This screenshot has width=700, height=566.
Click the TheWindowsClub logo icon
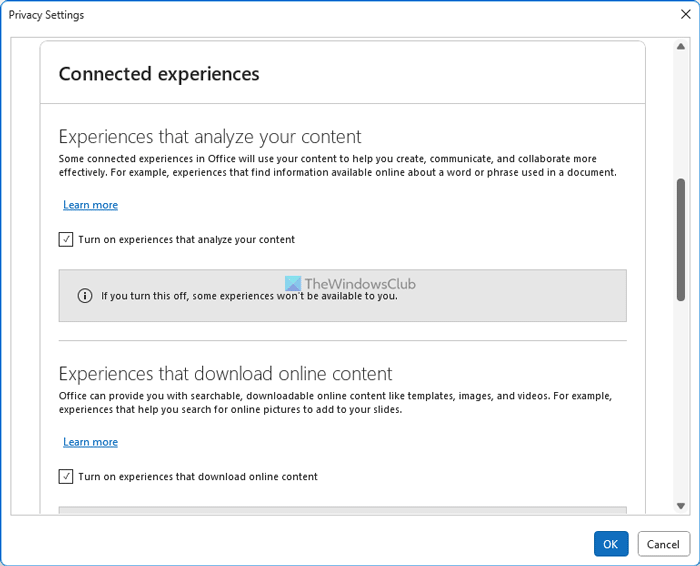pos(293,284)
